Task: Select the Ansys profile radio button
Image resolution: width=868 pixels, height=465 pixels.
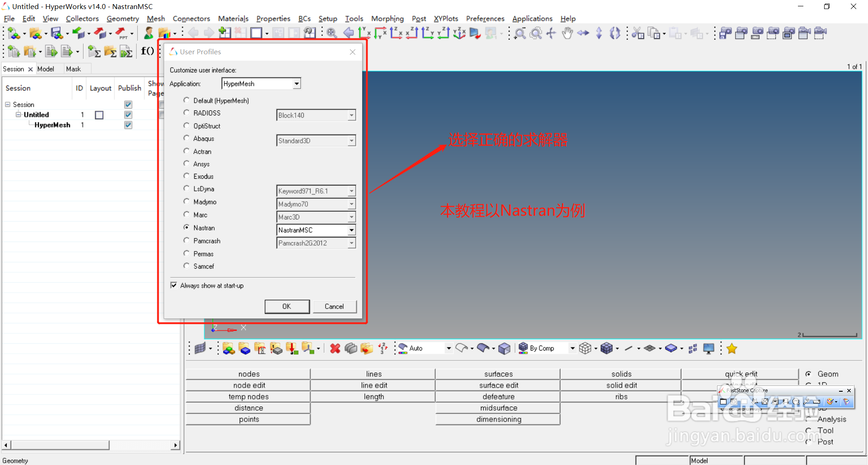Action: [x=186, y=163]
